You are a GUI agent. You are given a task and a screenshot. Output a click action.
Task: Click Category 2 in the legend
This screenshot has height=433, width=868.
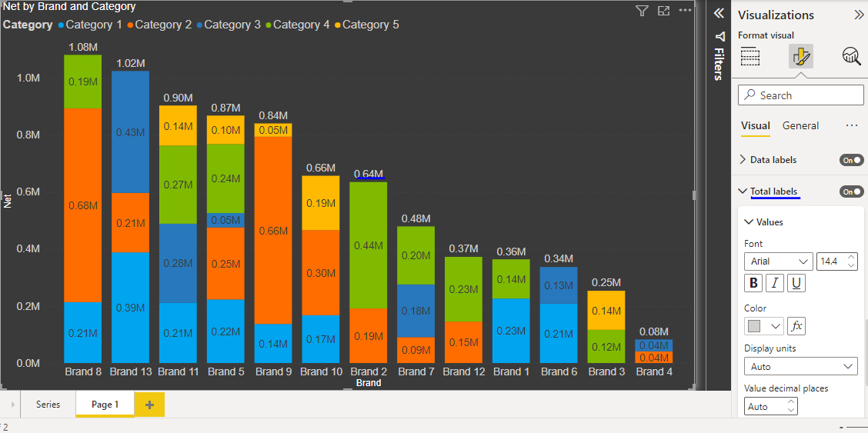(x=159, y=25)
